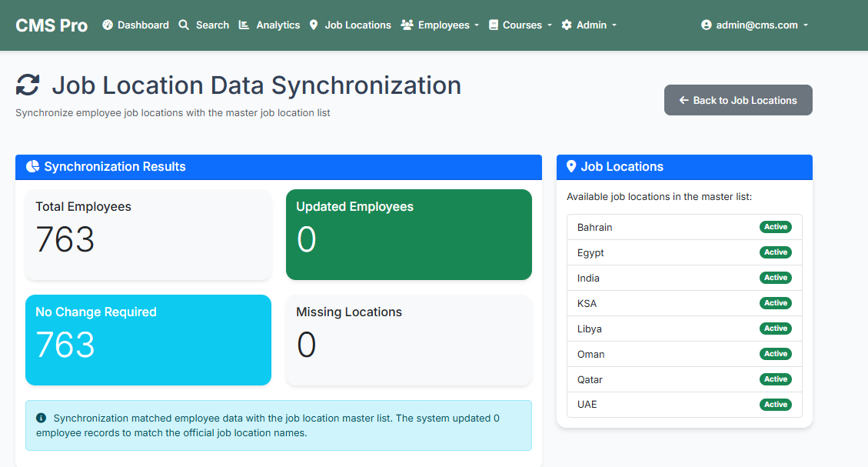This screenshot has height=467, width=868.
Task: Expand the Admin dropdown menu
Action: click(x=589, y=25)
